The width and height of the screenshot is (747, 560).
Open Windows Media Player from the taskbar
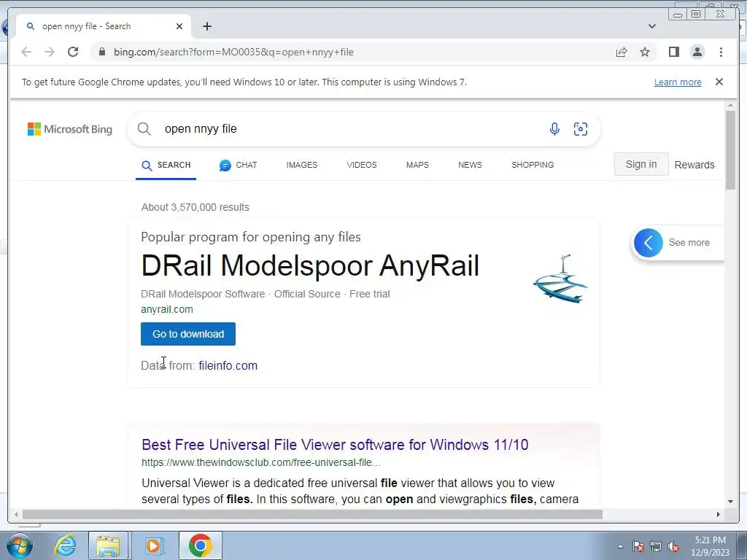(153, 545)
